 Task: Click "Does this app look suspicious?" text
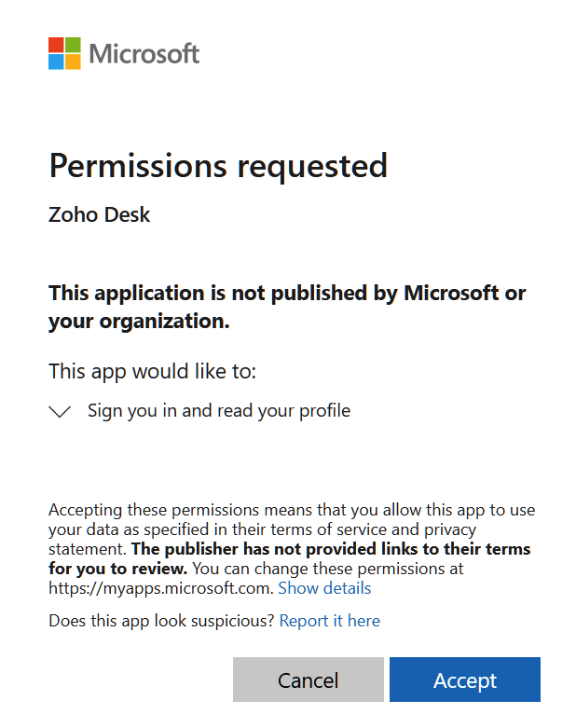pos(162,621)
